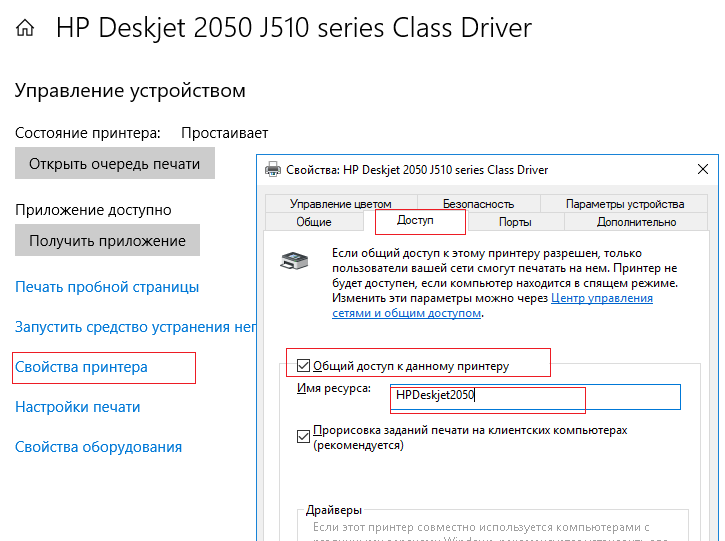The height and width of the screenshot is (541, 725).
Task: Click the printer icon in dialog title bar
Action: (x=273, y=170)
